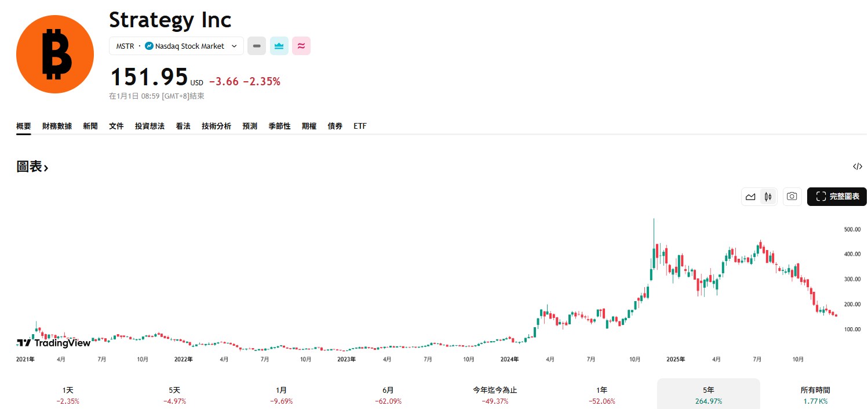
Task: Click the 1.77K% all-time return value
Action: [x=815, y=401]
